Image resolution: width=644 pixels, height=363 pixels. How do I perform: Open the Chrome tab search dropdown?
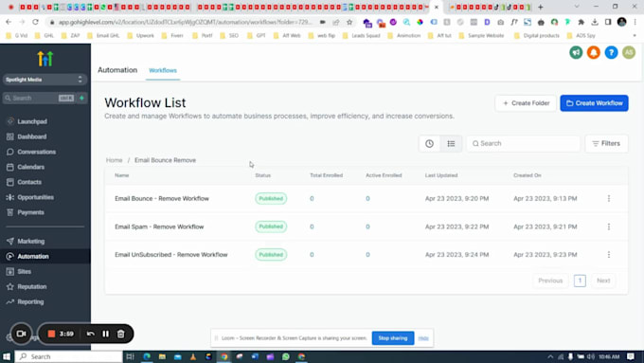point(577,7)
